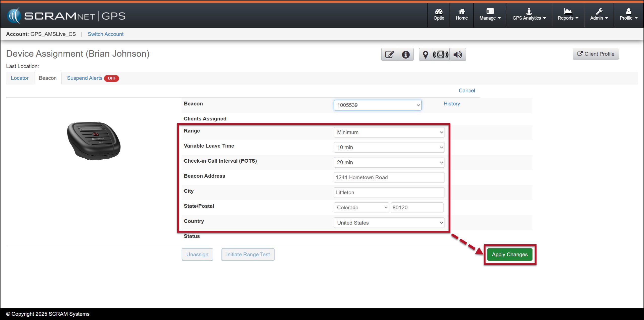Viewport: 644px width, 320px height.
Task: Click the Switch Account link
Action: (105, 34)
